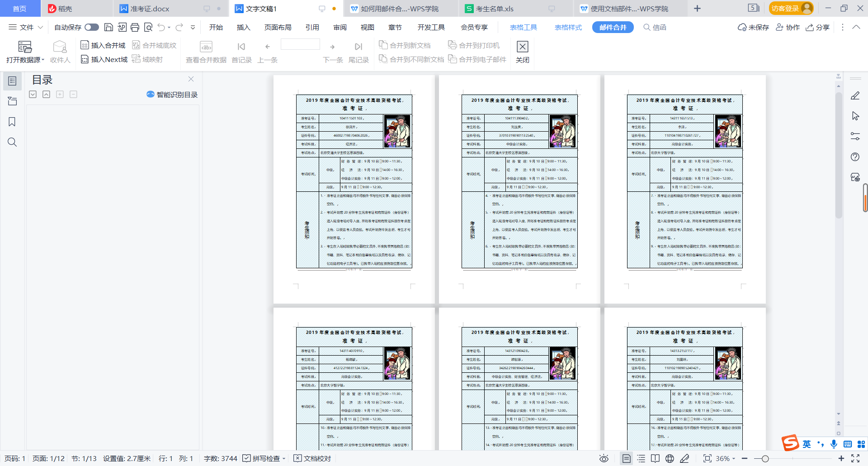
Task: Click the print icon in quick toolbar
Action: point(135,27)
